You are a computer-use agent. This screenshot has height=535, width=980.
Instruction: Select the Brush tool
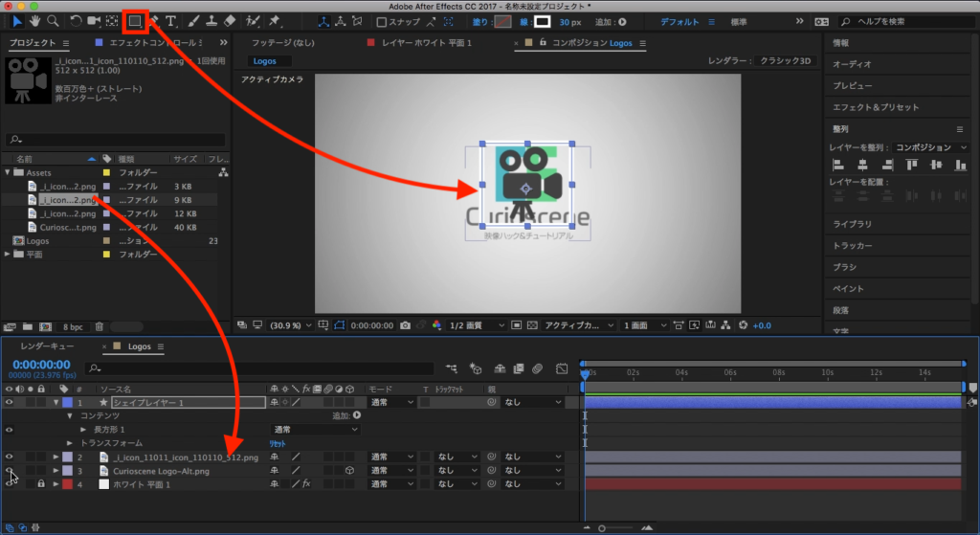pos(192,21)
